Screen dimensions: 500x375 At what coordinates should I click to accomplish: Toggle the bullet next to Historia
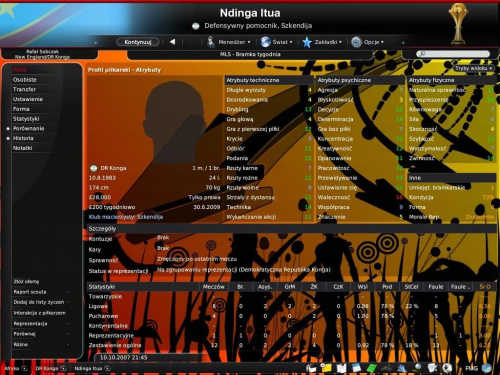pyautogui.click(x=8, y=138)
